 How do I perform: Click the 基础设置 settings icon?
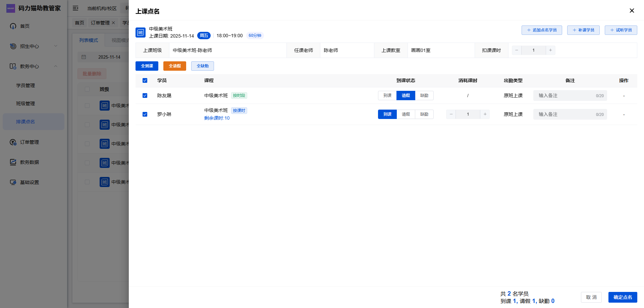point(13,182)
